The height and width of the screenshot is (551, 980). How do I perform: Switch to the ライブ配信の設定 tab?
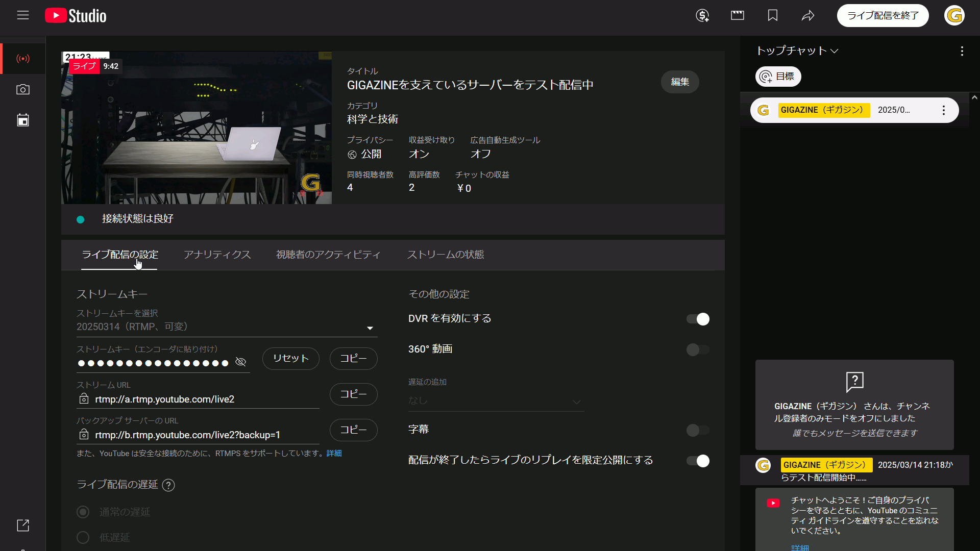coord(120,255)
